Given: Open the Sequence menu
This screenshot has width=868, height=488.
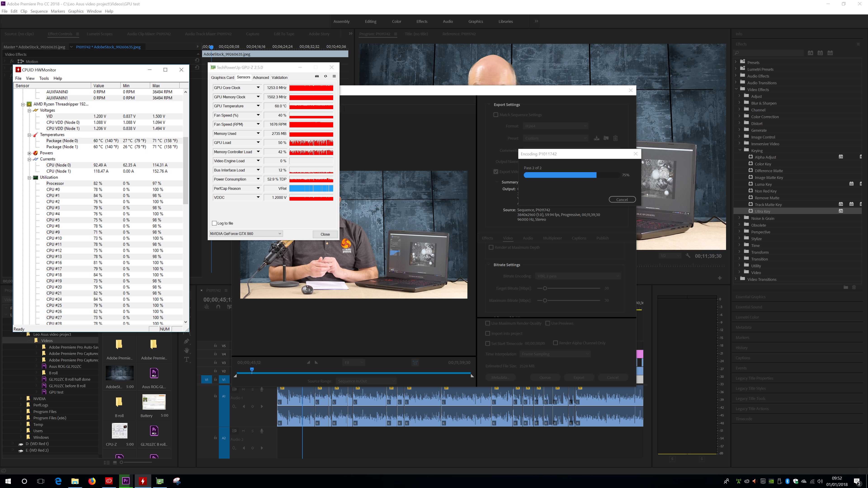Looking at the screenshot, I should (39, 11).
